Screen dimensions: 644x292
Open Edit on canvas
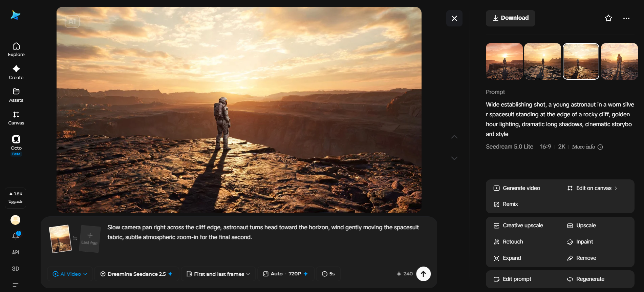(592, 188)
